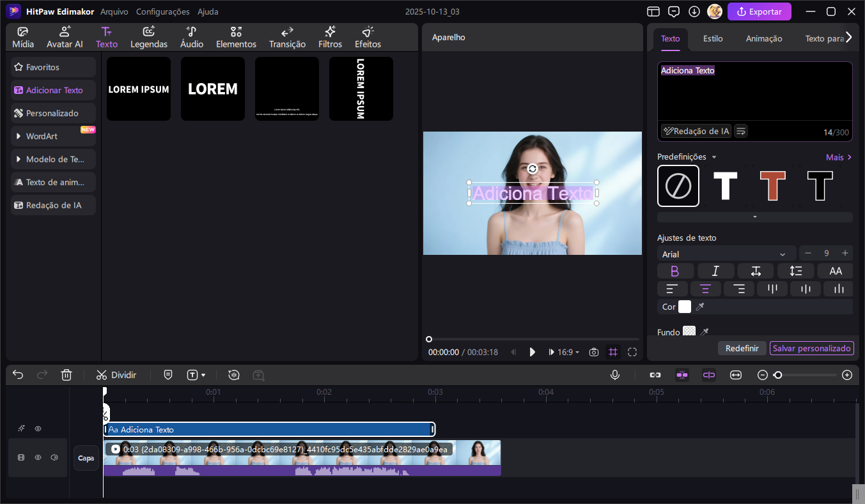Expand the WordArt category

[53, 136]
